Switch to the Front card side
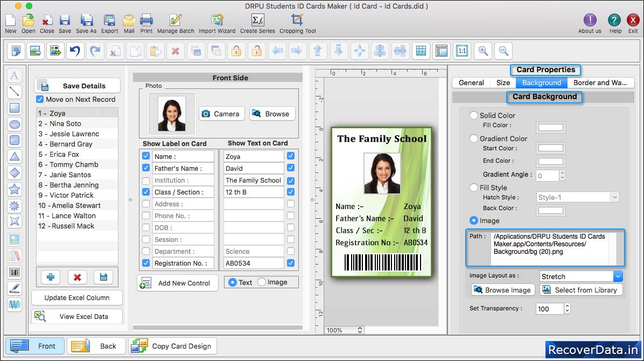 point(35,346)
